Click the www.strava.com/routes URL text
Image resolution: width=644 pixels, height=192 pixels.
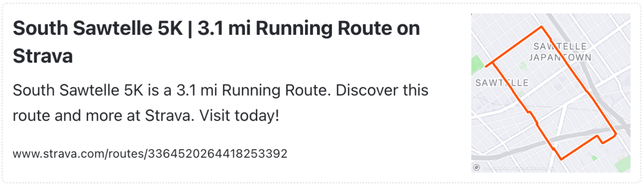(150, 153)
